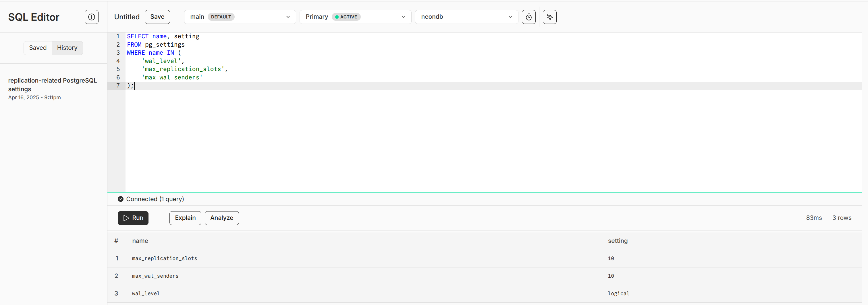Click the SQL Editor heading logo area

34,17
